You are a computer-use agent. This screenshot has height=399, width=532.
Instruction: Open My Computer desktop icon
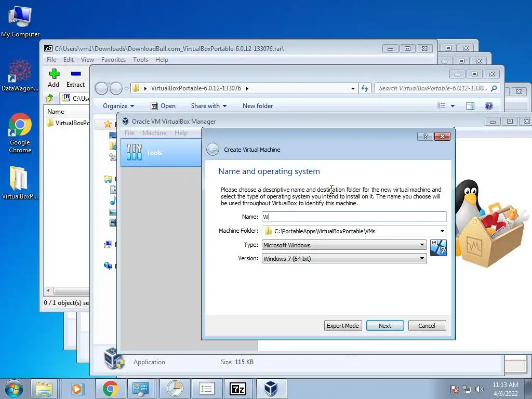click(20, 21)
